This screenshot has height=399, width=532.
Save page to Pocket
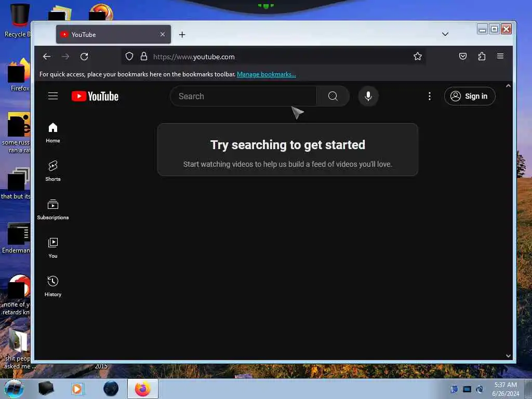pyautogui.click(x=463, y=56)
